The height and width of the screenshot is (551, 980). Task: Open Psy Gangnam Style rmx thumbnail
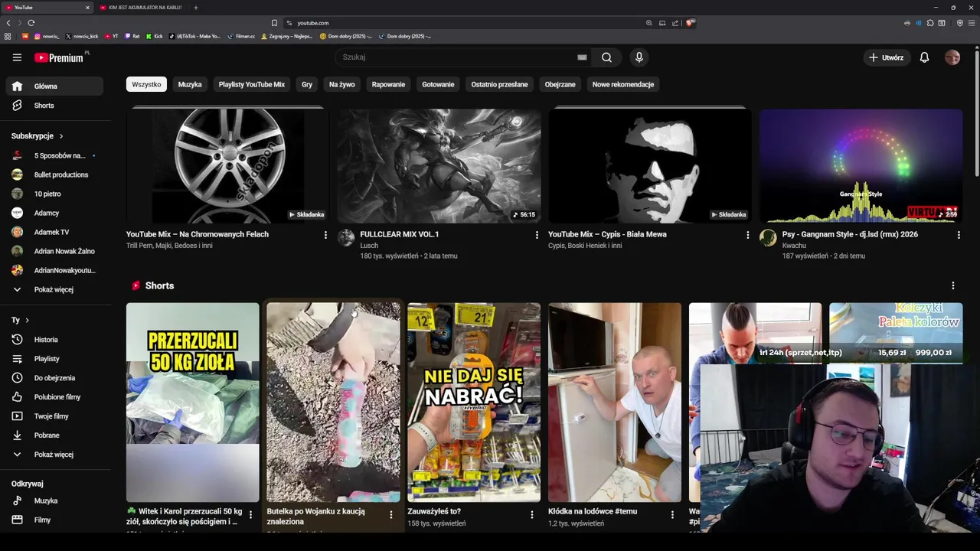click(x=861, y=166)
